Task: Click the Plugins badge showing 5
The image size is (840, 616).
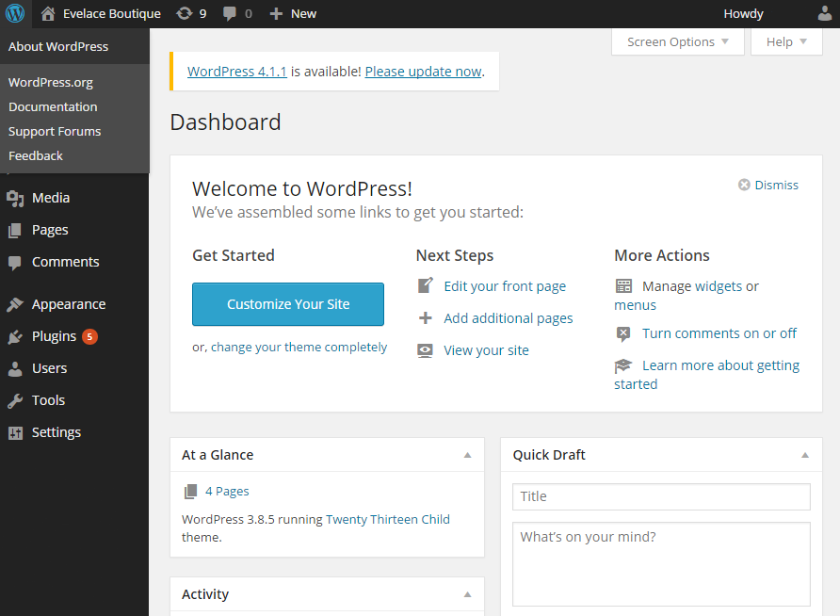Action: click(x=89, y=336)
